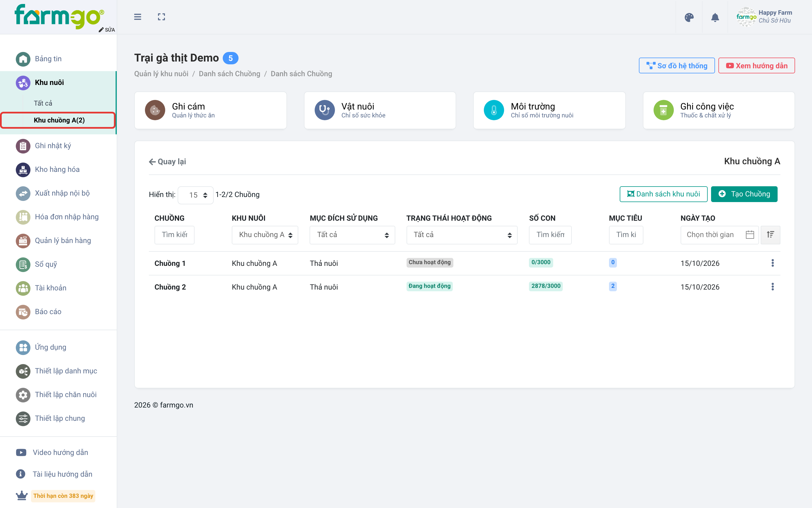Select Khu chuồng A(2) sidebar item
The width and height of the screenshot is (812, 508).
point(58,120)
